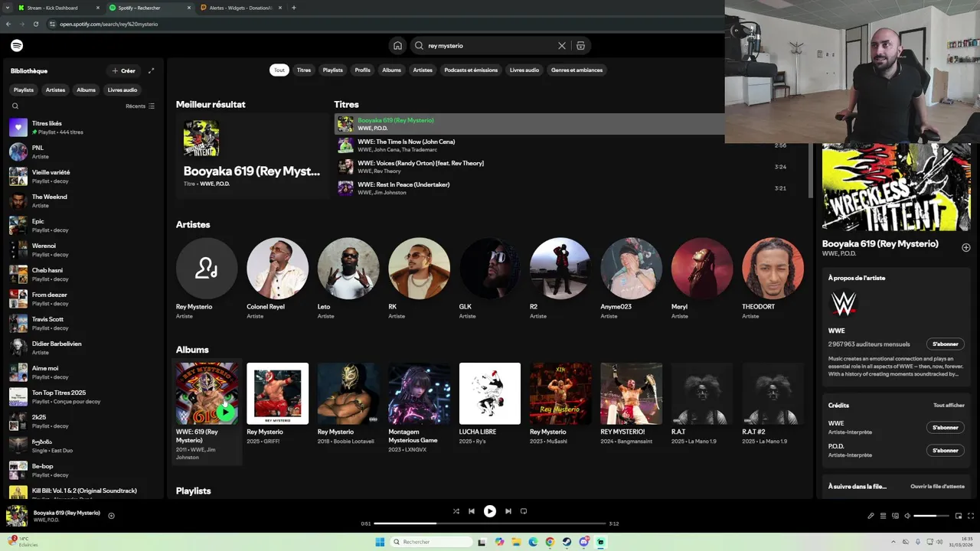Open the browser tab search chevron
This screenshot has width=980, height=551.
click(6, 8)
